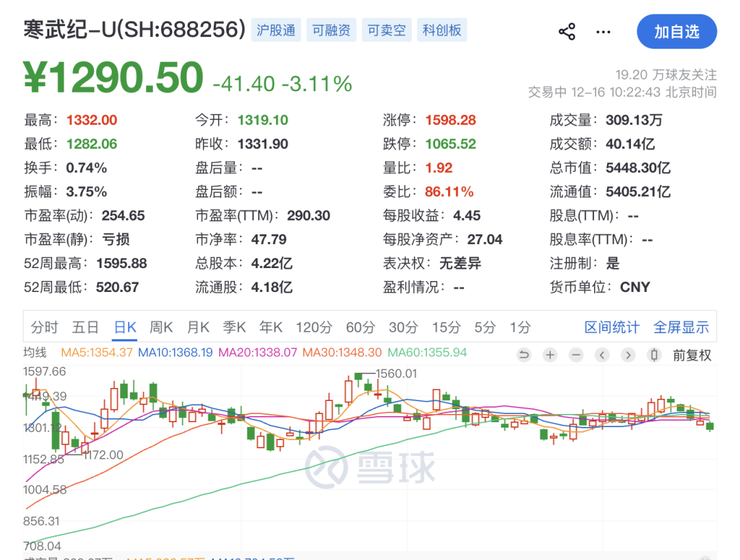Click the 科创板 tag

442,30
